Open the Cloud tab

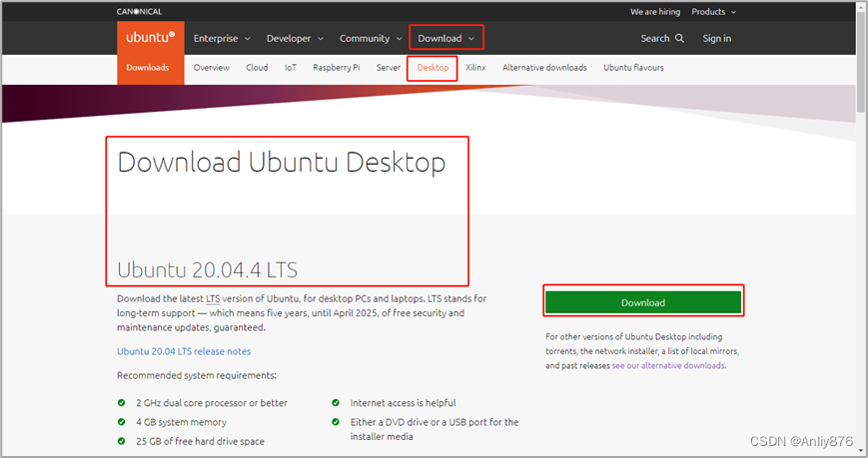pyautogui.click(x=257, y=68)
